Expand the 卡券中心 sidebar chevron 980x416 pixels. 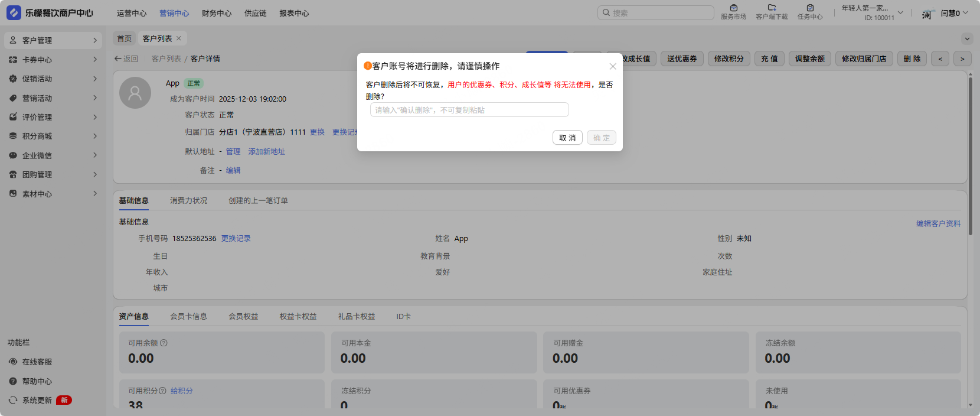tap(95, 60)
